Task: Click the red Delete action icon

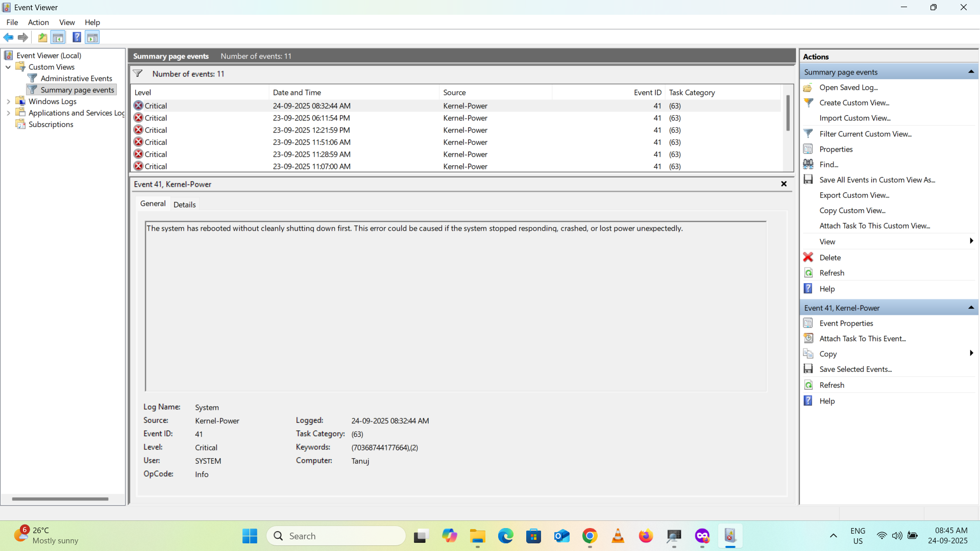Action: click(x=808, y=257)
